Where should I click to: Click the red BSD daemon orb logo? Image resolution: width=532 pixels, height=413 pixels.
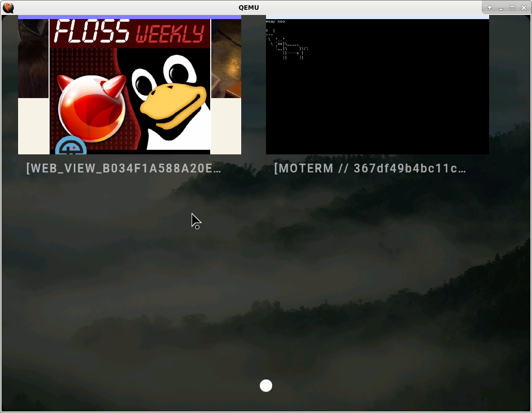(92, 108)
